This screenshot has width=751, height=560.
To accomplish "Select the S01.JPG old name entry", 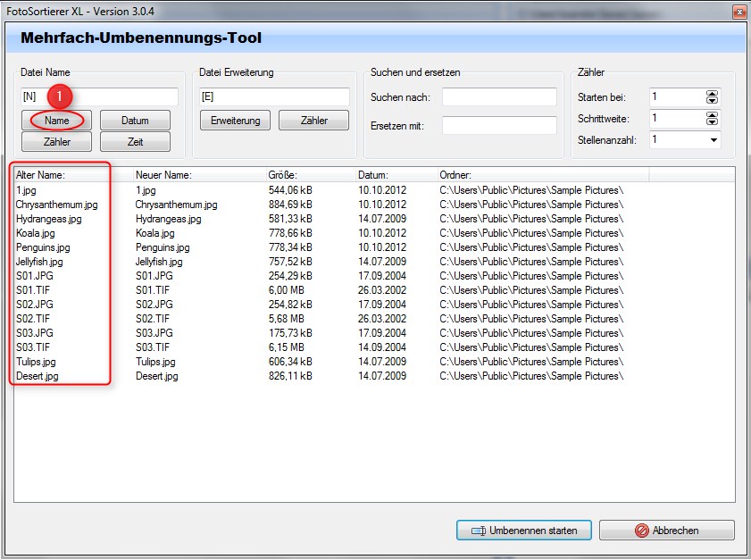I will (x=35, y=276).
